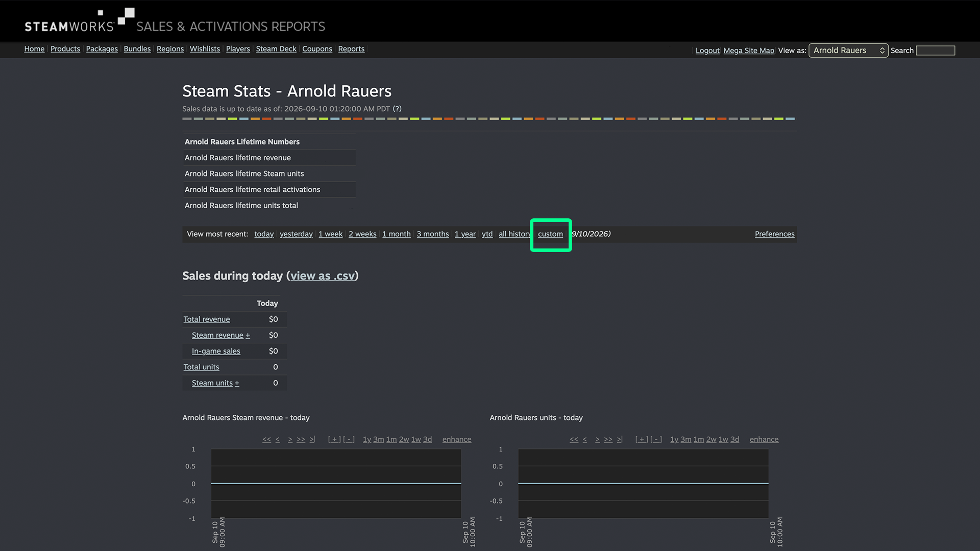Image resolution: width=980 pixels, height=551 pixels.
Task: Set units chart range to 2w
Action: [712, 439]
